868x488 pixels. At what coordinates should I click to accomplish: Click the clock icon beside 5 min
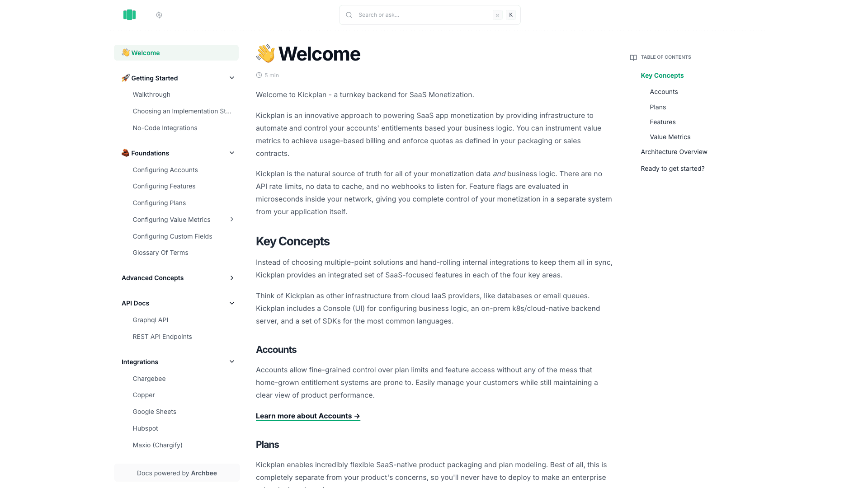point(259,75)
